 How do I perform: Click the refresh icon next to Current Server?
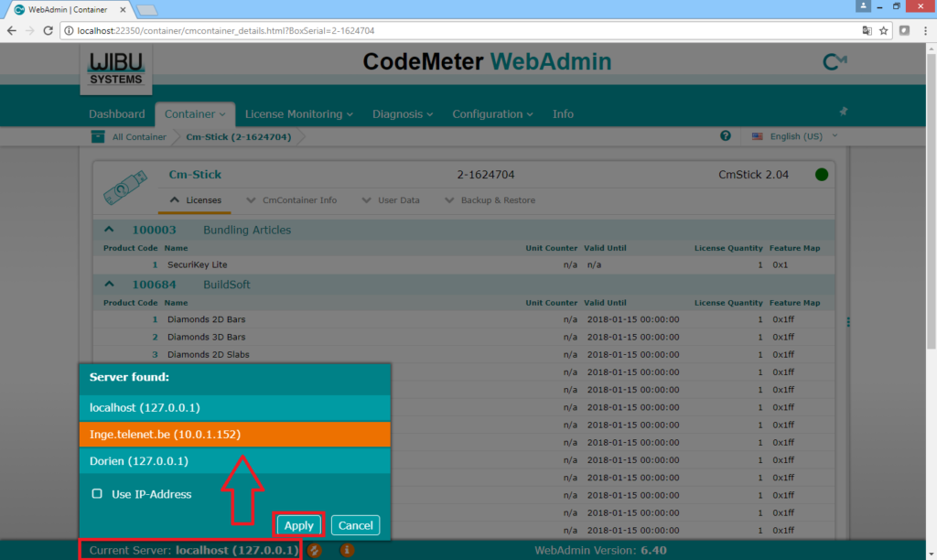point(314,550)
